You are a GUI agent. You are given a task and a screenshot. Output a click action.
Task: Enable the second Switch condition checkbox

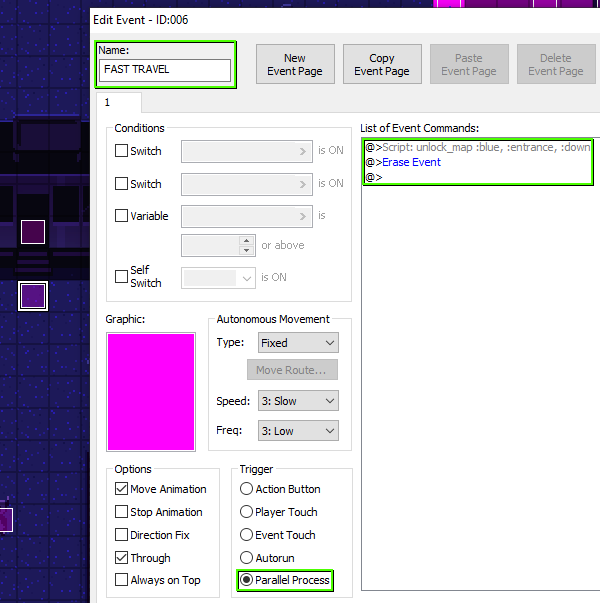point(122,184)
